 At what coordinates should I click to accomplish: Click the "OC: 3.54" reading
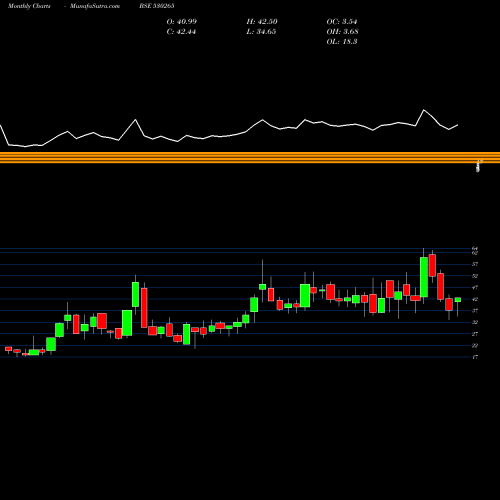(342, 22)
